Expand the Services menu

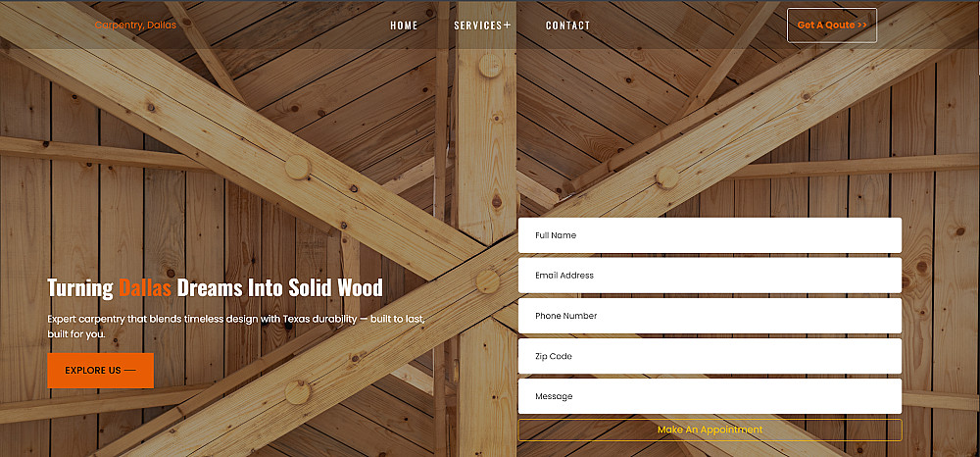pyautogui.click(x=482, y=25)
